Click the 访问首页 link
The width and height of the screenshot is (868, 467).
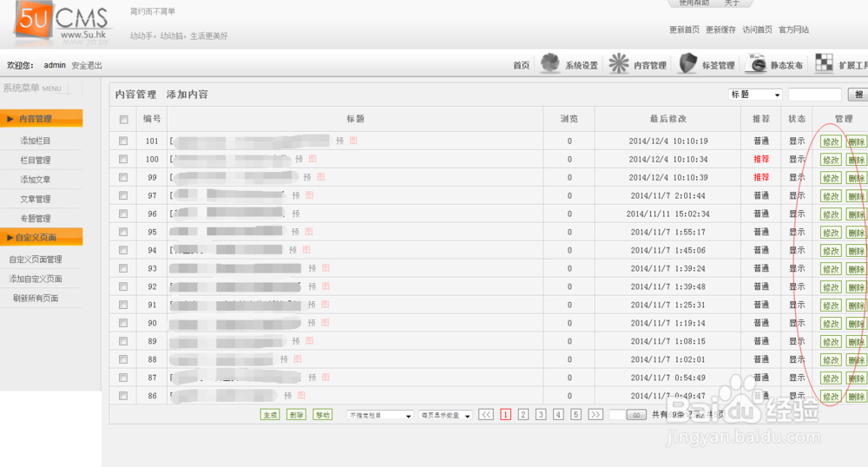point(757,30)
